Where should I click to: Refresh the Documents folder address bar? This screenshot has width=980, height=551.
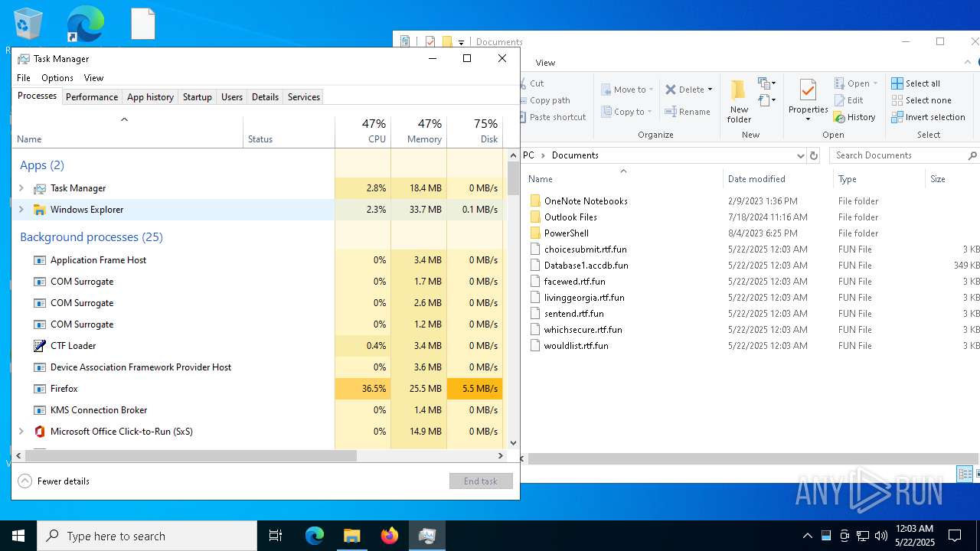click(814, 155)
